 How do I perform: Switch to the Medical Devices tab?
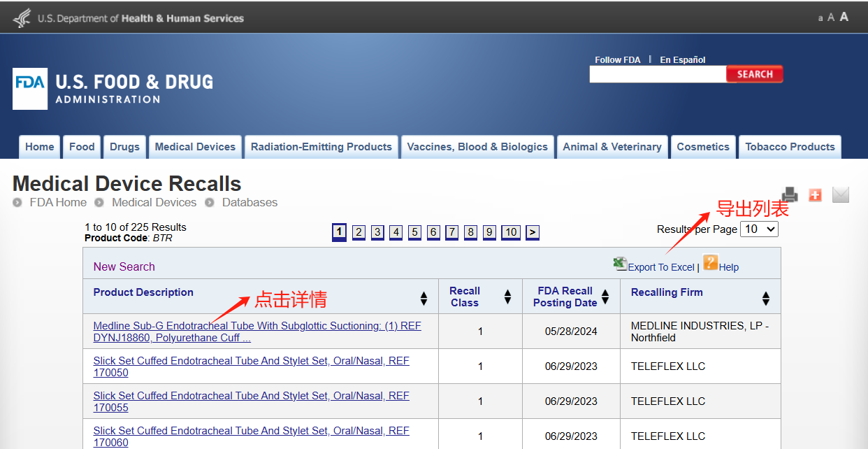coord(195,147)
